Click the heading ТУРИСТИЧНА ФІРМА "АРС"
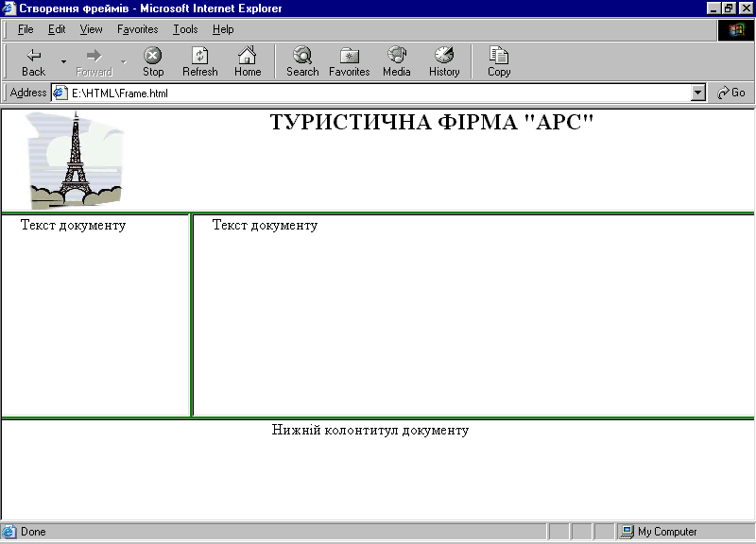This screenshot has height=544, width=756. 432,123
